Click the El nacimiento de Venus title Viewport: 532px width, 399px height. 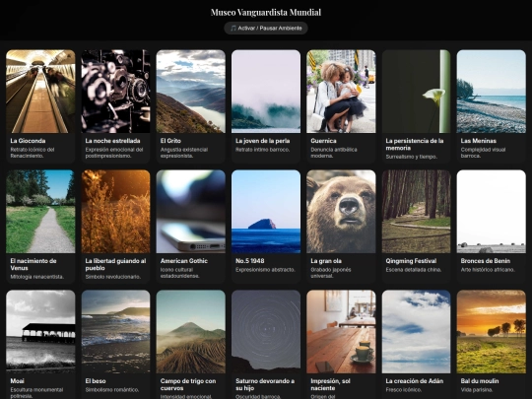33,264
